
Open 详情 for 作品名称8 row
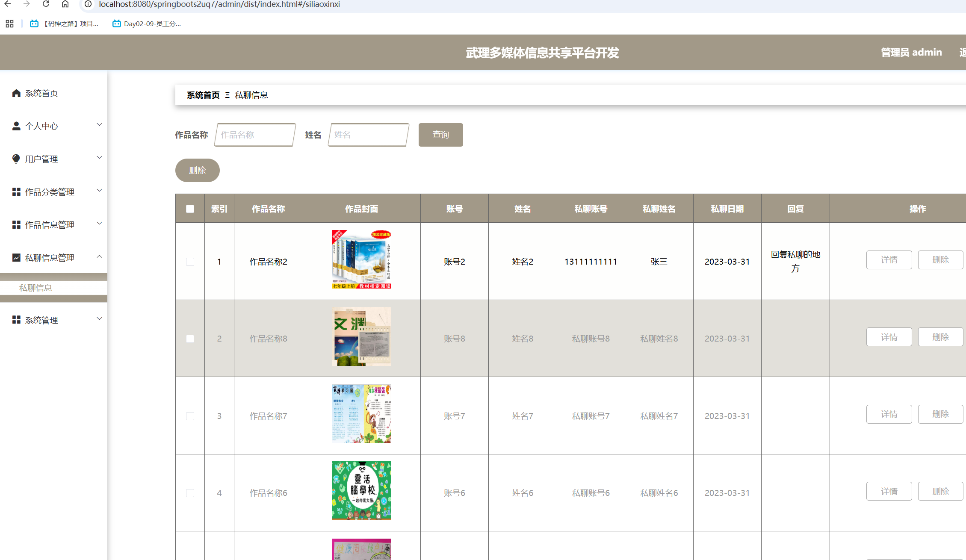coord(889,337)
